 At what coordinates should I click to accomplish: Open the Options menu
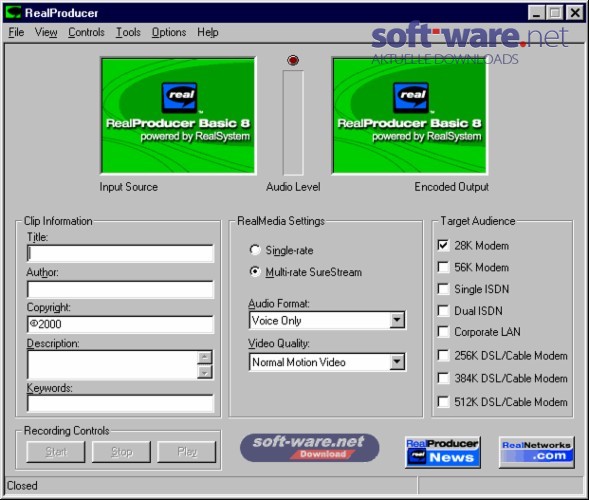(169, 32)
